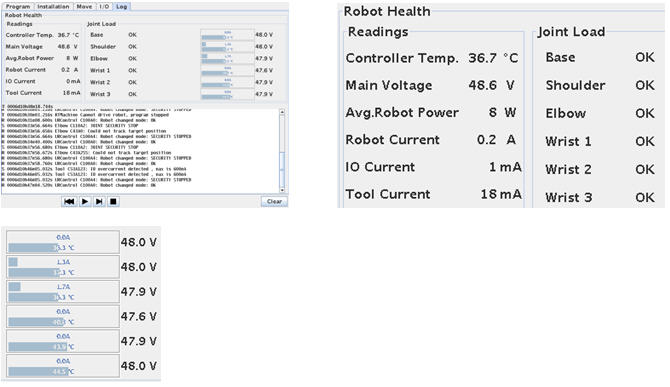Go to the Move tab

coord(84,6)
